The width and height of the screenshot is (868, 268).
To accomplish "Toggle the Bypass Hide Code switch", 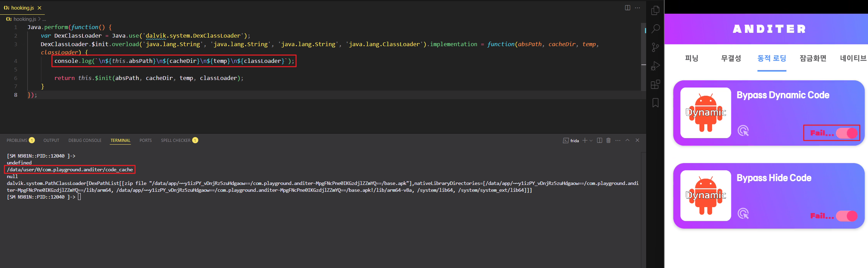I will (847, 216).
